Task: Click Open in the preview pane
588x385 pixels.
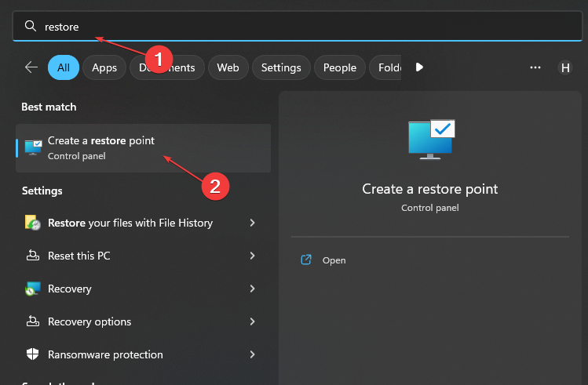Action: point(334,260)
